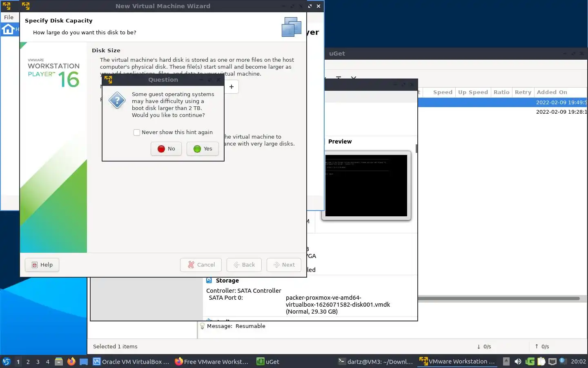This screenshot has width=588, height=368.
Task: Click the plus button to increase disk size
Action: pos(232,87)
